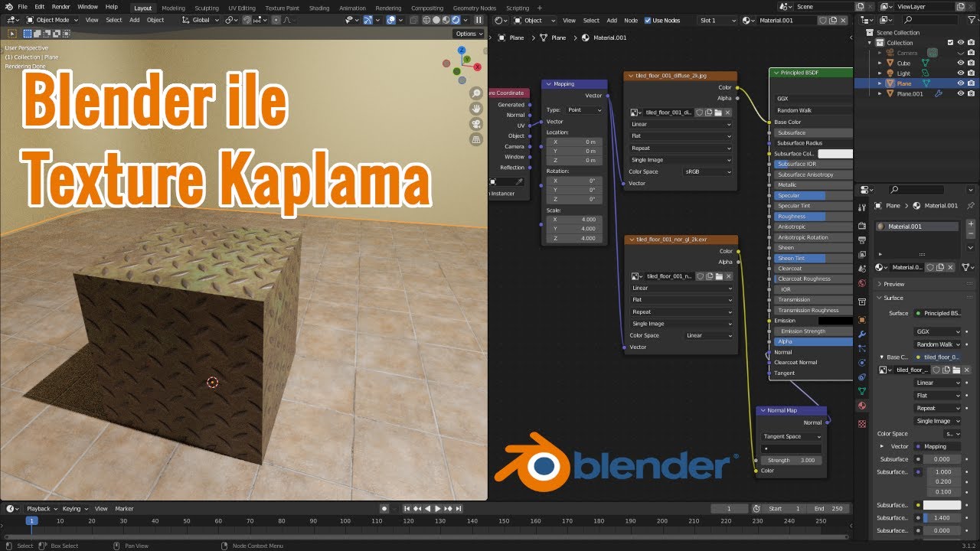Open viewport Options dropdown
Viewport: 980px width, 551px height.
click(x=469, y=34)
